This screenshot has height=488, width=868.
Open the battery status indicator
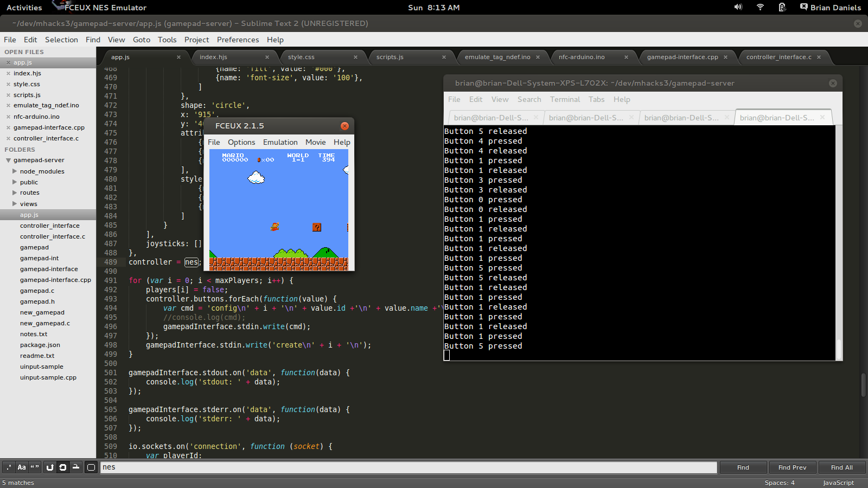click(782, 7)
